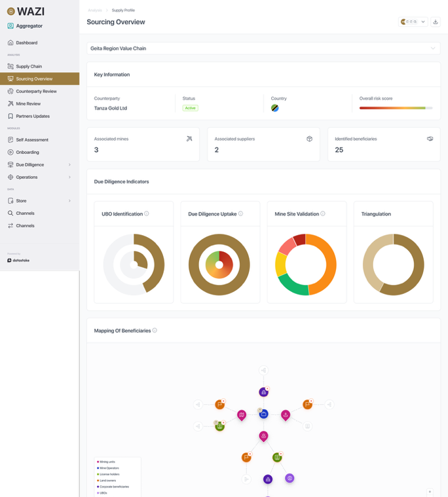Expand the Store submenu chevron

[69, 200]
